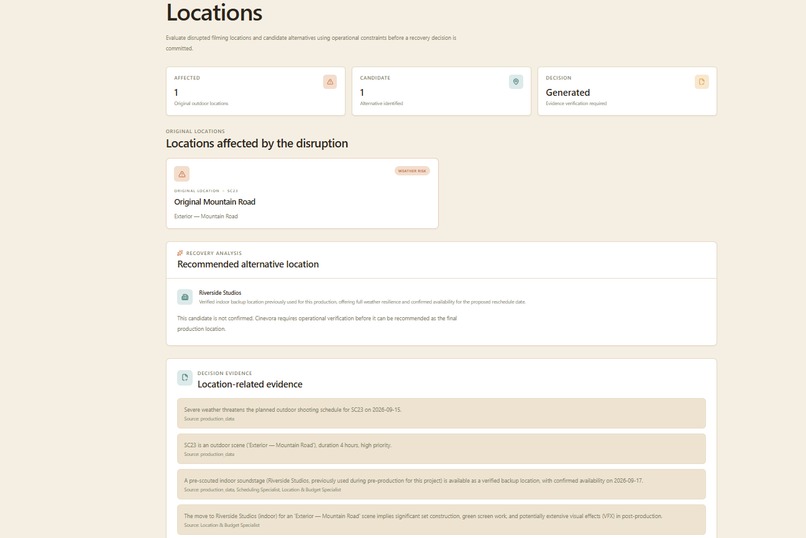Click 'Recommended alternative location' heading
This screenshot has width=806, height=538.
tap(248, 264)
